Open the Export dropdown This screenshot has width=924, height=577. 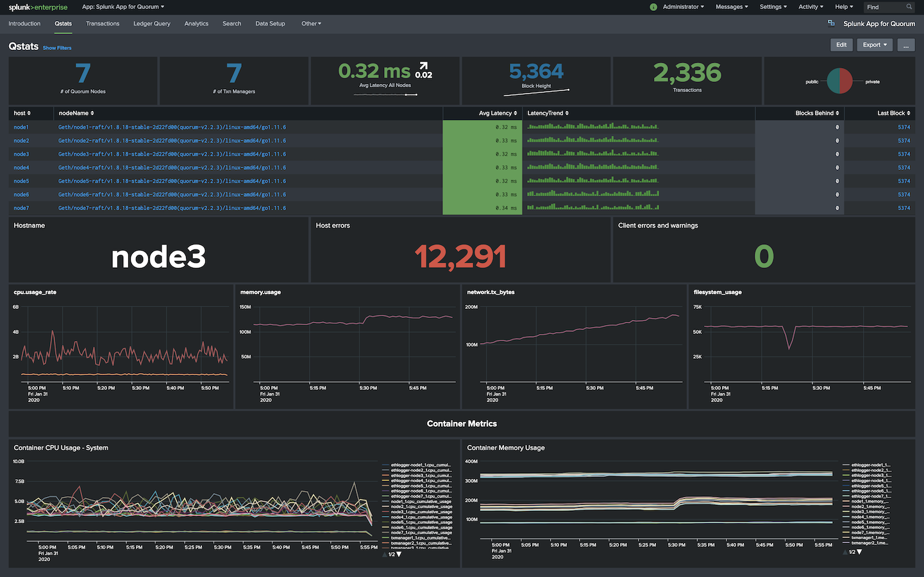(x=874, y=45)
